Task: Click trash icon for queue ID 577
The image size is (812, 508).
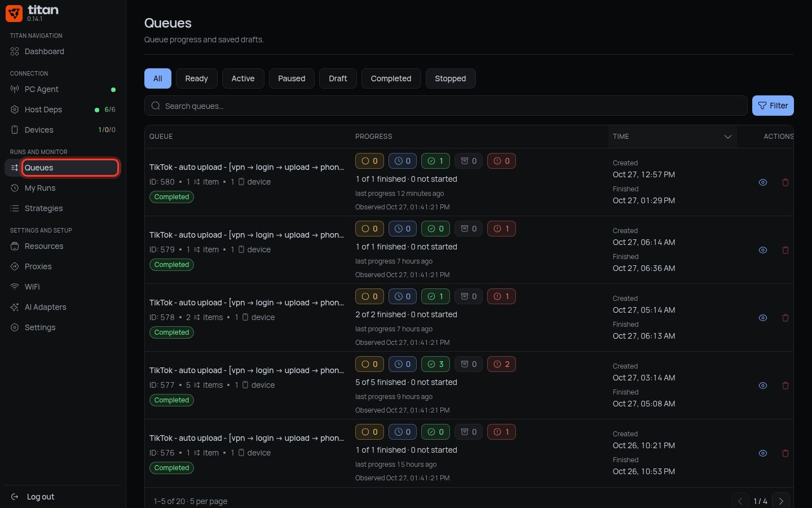Action: pyautogui.click(x=785, y=386)
